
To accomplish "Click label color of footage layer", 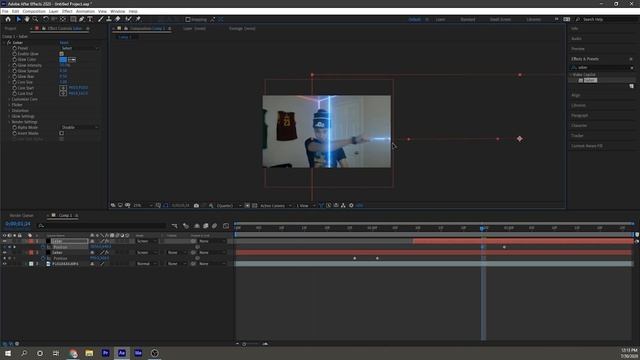I will pyautogui.click(x=31, y=264).
